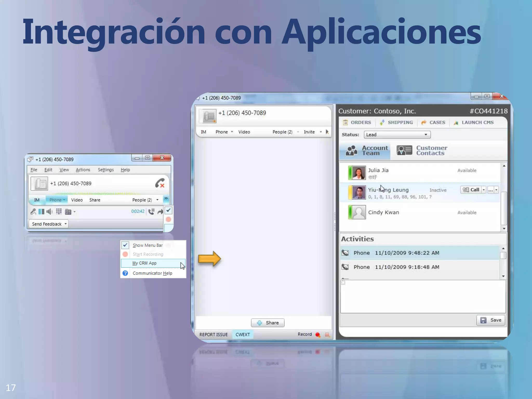Open the Actions menu
Viewport: 532px width, 399px height.
pos(83,170)
